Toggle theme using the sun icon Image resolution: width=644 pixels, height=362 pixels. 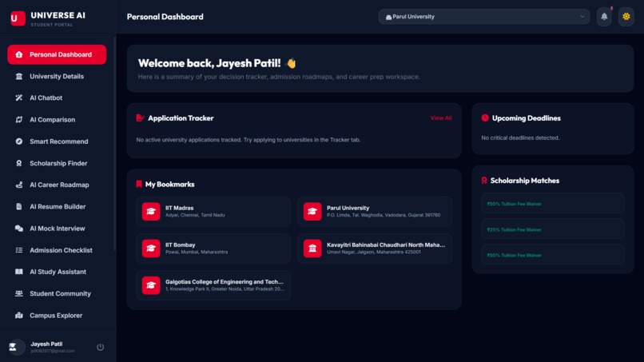(x=626, y=17)
